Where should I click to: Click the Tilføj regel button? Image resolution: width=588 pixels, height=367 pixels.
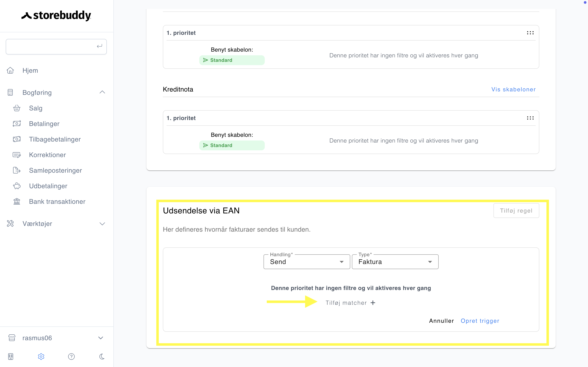point(516,211)
